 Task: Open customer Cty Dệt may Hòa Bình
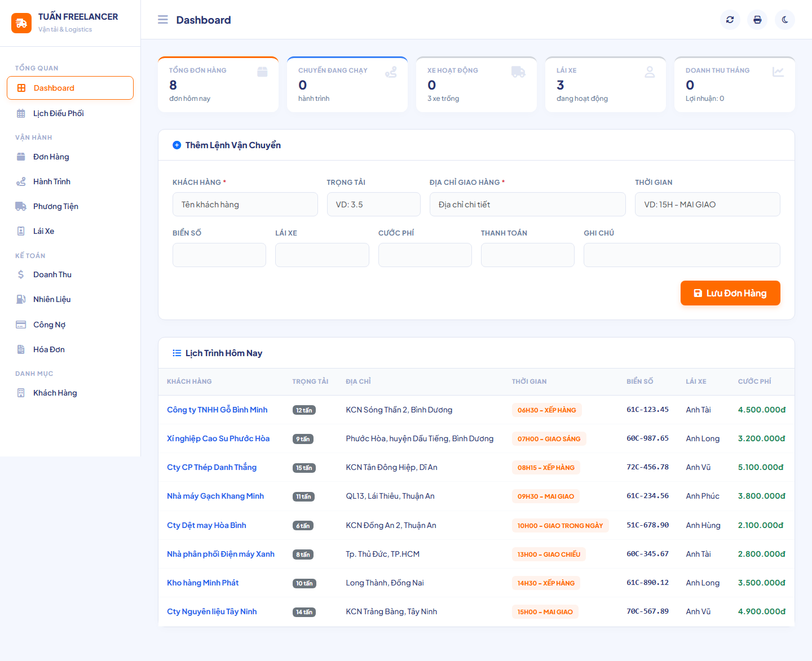pos(206,525)
